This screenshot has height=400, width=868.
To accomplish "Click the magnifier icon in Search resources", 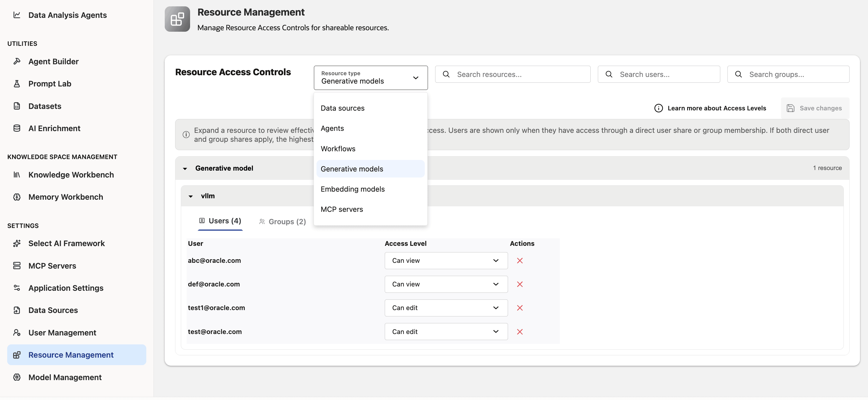I will (446, 74).
